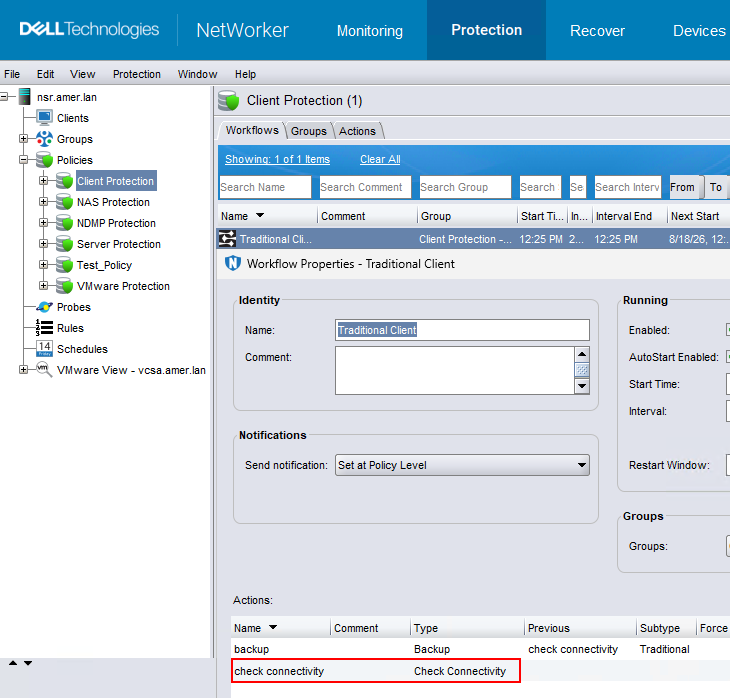Click the Comment scrollbar down arrow
The width and height of the screenshot is (730, 698).
tap(582, 386)
